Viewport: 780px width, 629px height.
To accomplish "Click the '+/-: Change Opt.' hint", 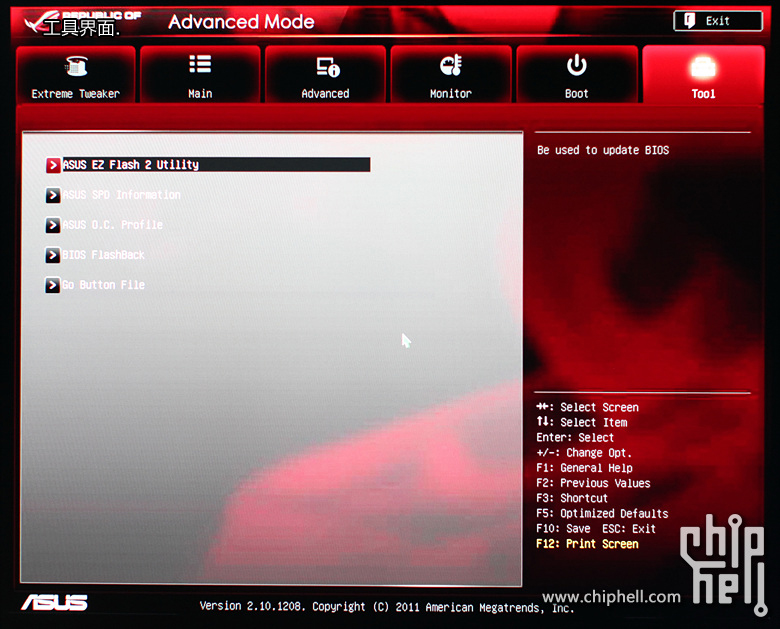I will coord(584,453).
